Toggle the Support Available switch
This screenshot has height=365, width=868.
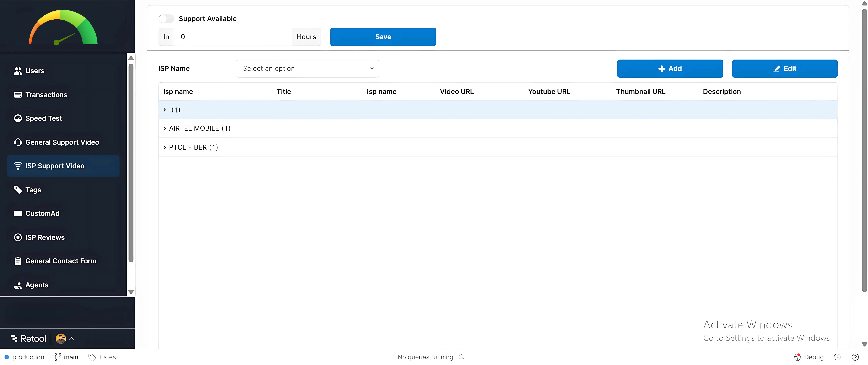tap(166, 19)
